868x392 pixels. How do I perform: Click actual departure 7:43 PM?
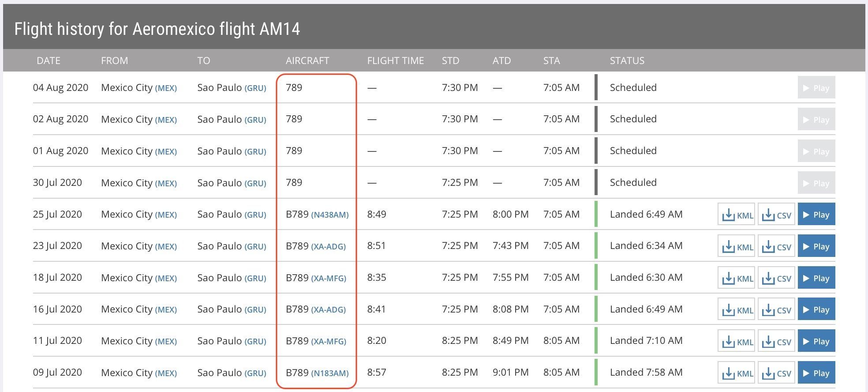511,245
